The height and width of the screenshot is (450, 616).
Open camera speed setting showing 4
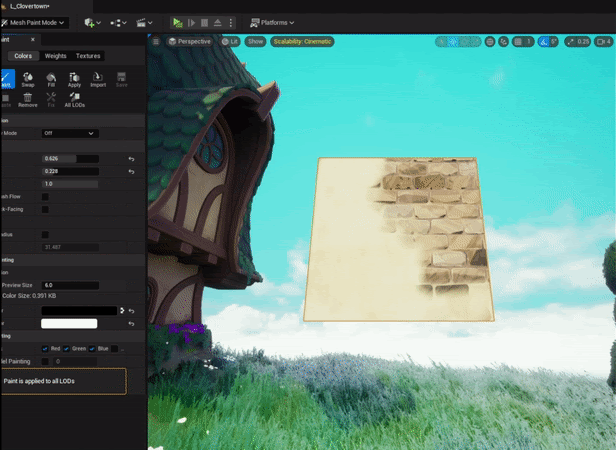604,42
